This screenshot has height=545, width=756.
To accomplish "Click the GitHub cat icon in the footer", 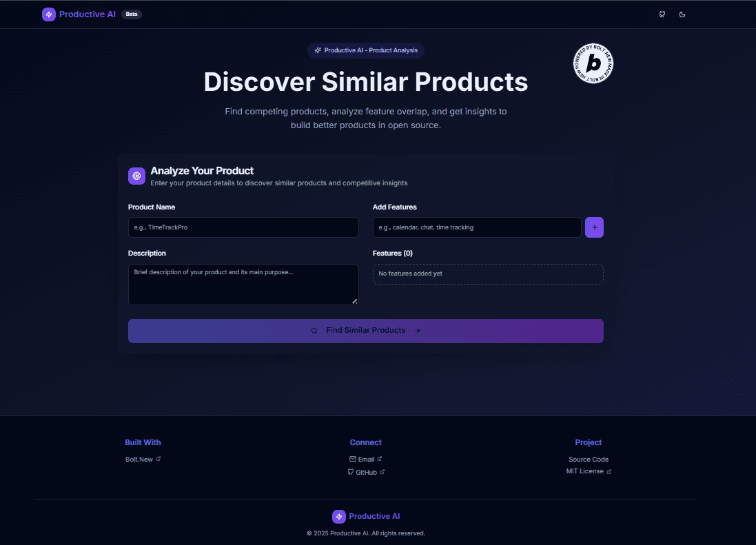I will point(351,472).
